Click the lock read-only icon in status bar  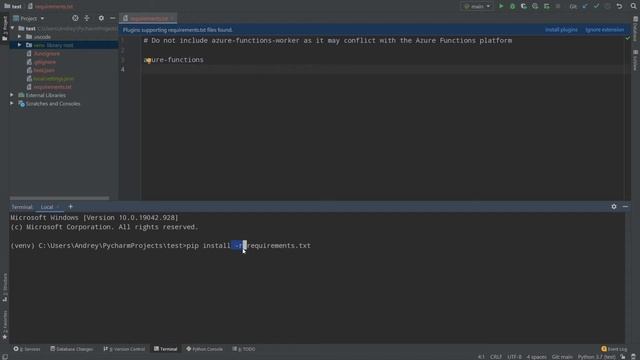coord(623,357)
